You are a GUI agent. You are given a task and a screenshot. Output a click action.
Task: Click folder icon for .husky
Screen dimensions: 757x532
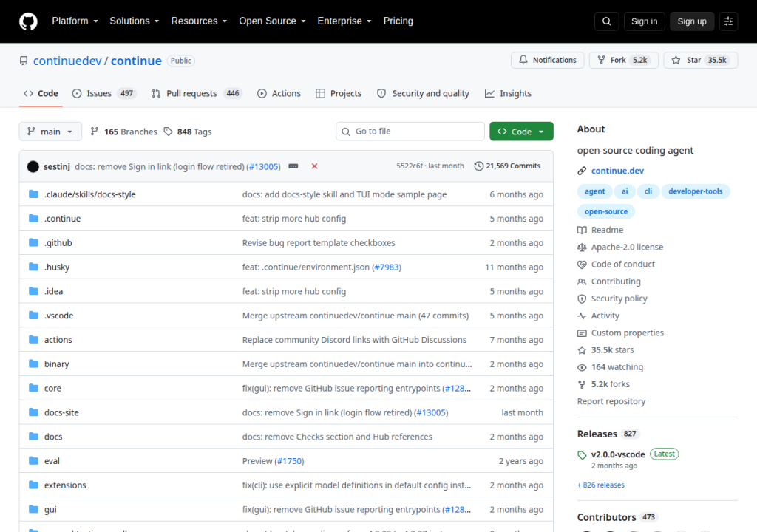[x=33, y=267]
